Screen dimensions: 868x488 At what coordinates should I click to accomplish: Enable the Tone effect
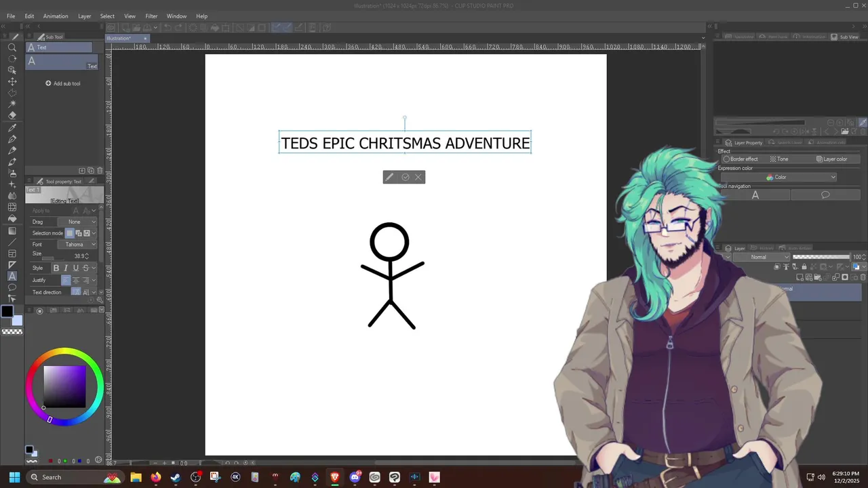(x=778, y=159)
